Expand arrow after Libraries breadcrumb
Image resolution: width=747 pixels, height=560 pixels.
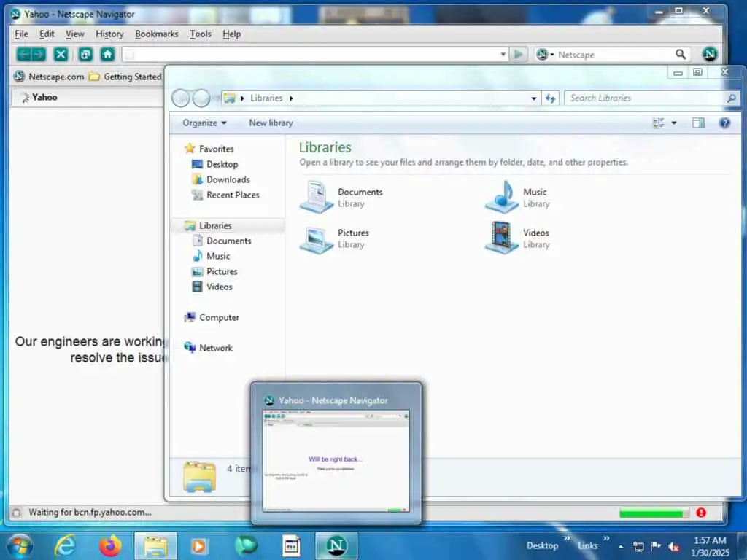[291, 98]
